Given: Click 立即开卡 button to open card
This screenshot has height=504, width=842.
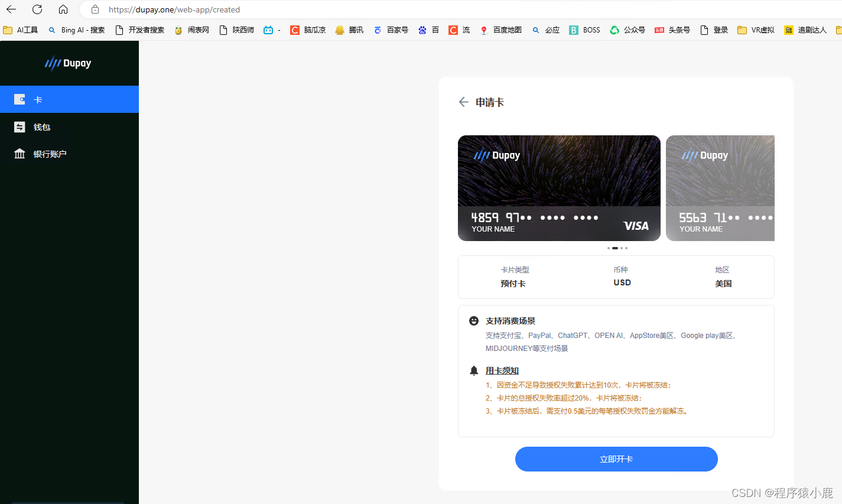Looking at the screenshot, I should pyautogui.click(x=616, y=459).
